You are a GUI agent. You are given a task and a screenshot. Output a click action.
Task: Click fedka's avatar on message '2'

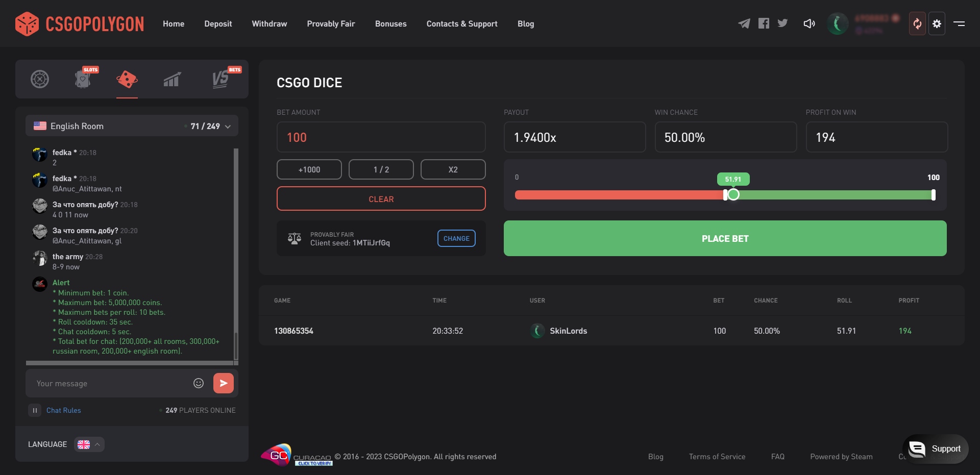pos(40,154)
